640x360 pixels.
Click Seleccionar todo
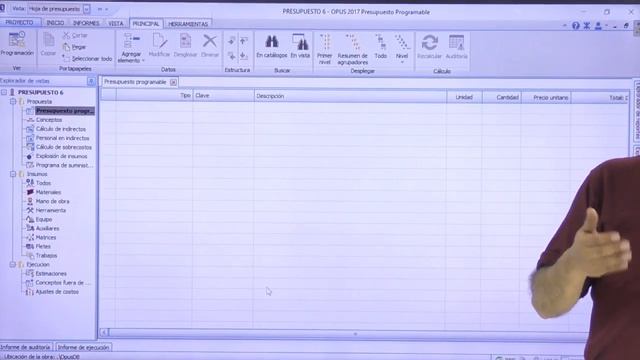tap(87, 59)
